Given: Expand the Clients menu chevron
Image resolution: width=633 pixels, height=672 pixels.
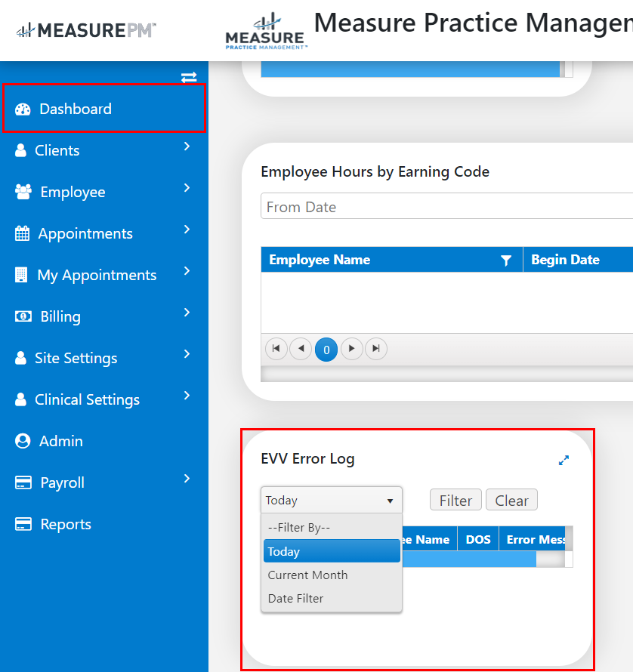Looking at the screenshot, I should [x=187, y=146].
